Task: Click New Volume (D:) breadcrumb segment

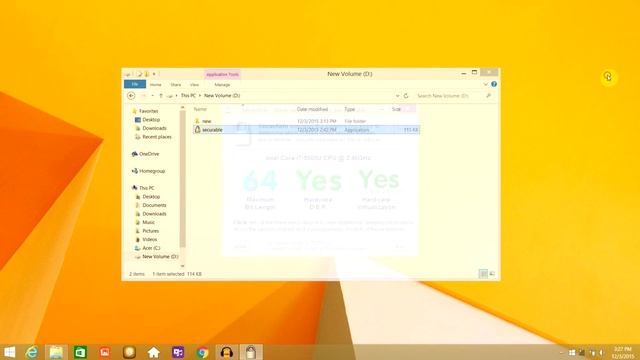Action: (222, 96)
